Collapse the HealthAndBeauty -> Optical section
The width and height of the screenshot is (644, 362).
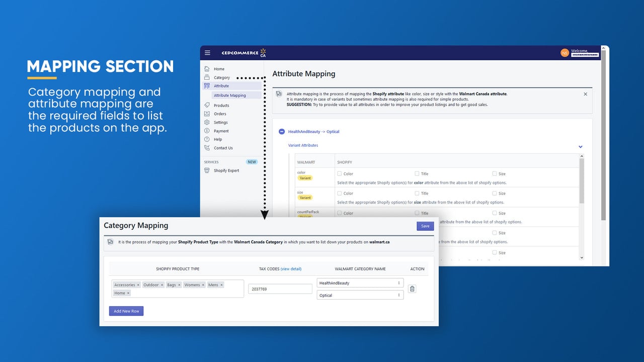point(282,132)
